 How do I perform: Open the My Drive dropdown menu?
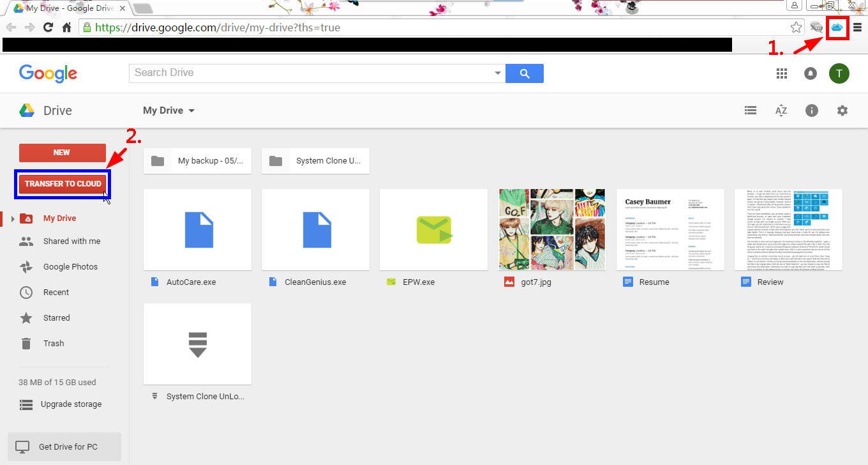[x=168, y=111]
